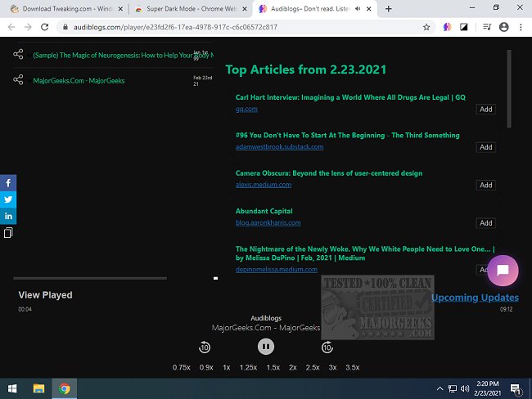
Task: Set playback speed to 3x
Action: [332, 367]
